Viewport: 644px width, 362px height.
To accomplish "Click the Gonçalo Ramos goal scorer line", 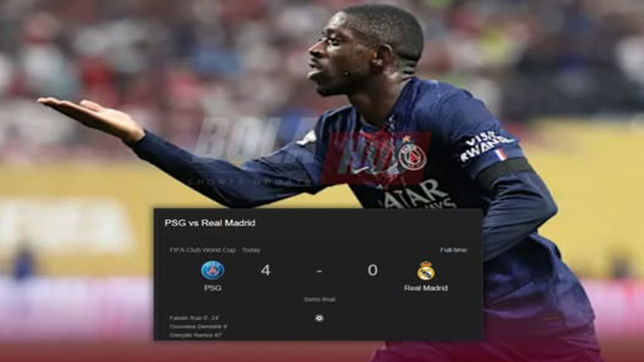I will pos(196,335).
